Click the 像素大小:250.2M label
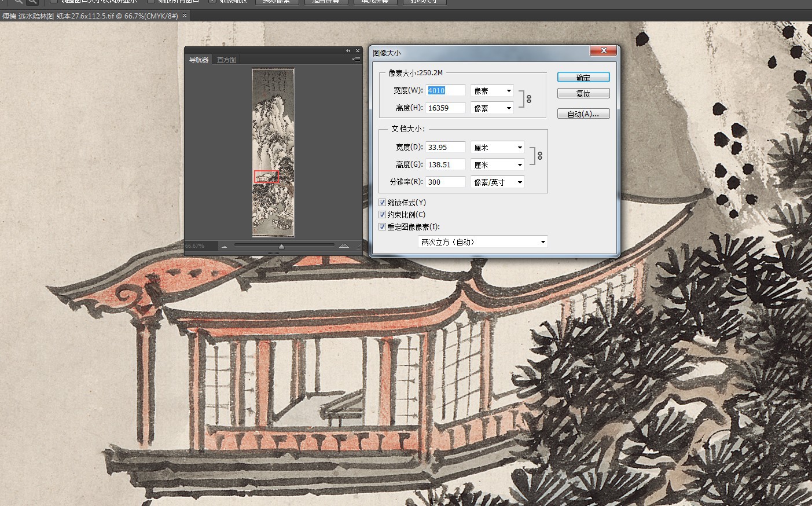812x506 pixels. [416, 73]
